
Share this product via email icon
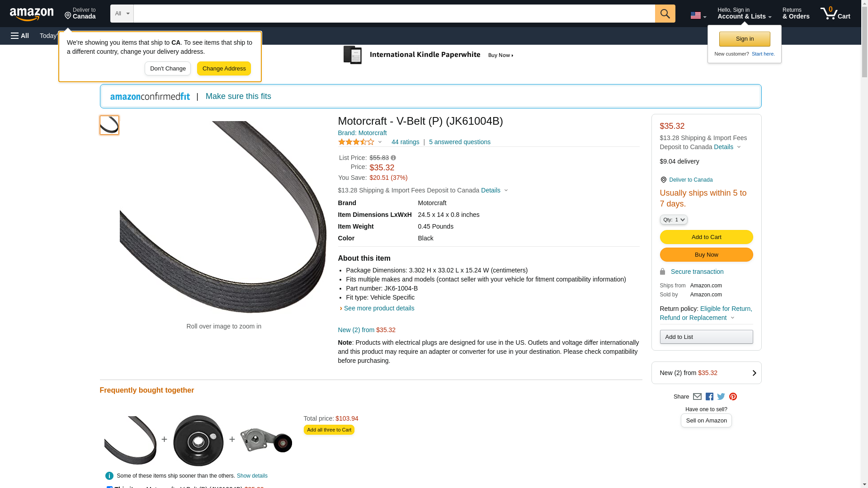click(x=697, y=397)
